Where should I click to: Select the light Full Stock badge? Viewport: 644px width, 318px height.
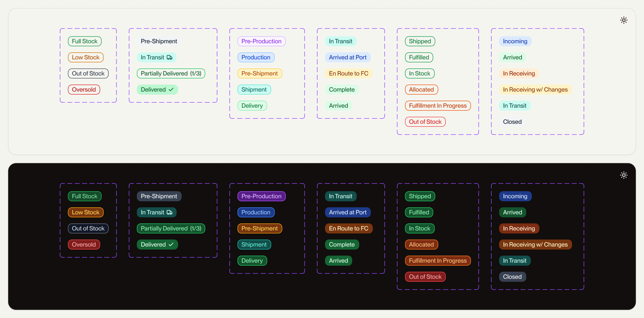(85, 41)
